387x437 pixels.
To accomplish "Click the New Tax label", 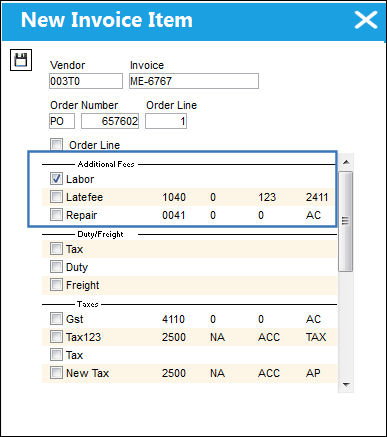I will pyautogui.click(x=88, y=373).
